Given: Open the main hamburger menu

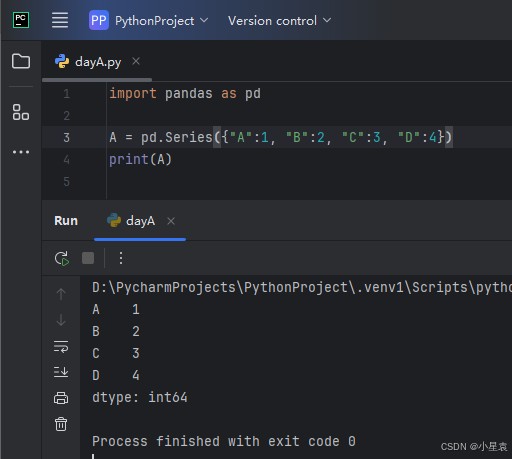Looking at the screenshot, I should coord(60,20).
